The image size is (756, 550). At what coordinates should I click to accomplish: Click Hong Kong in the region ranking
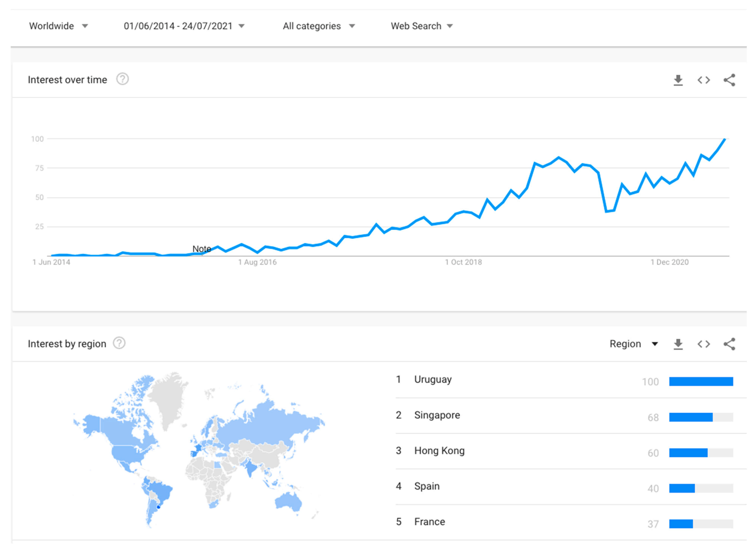(x=439, y=451)
